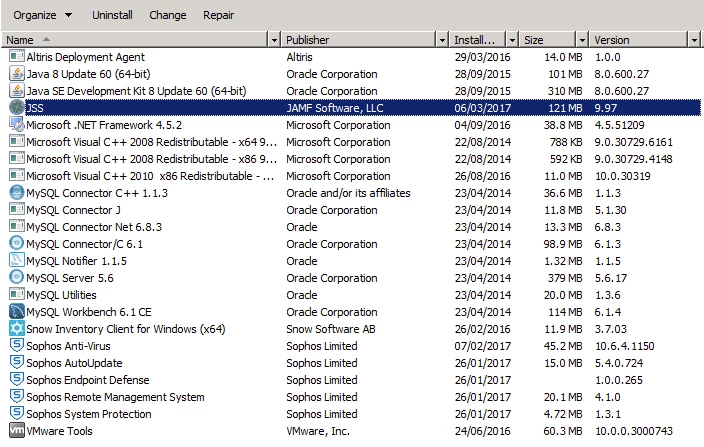Screen dimensions: 704x447
Task: Select Visual C++ 2010 x86 Redistributable entry
Action: (x=150, y=176)
